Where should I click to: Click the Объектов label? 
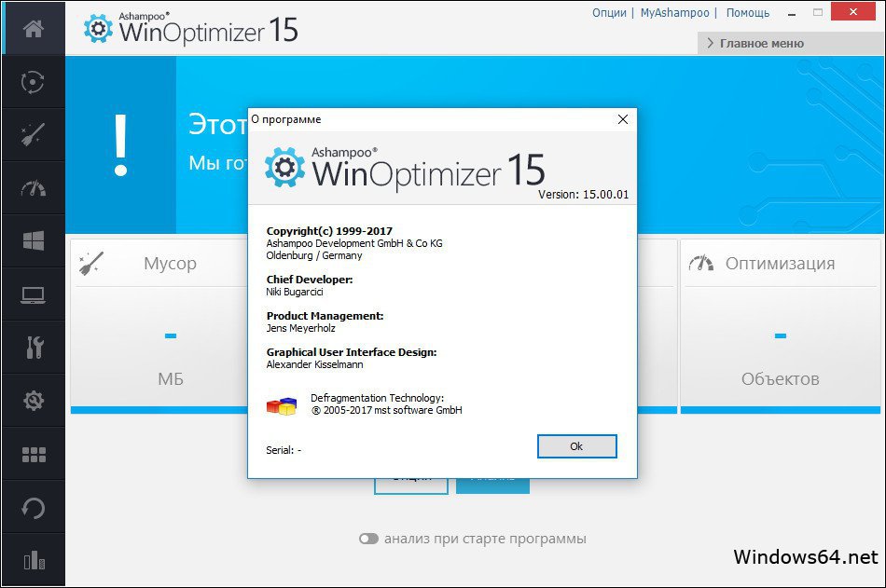pos(781,379)
